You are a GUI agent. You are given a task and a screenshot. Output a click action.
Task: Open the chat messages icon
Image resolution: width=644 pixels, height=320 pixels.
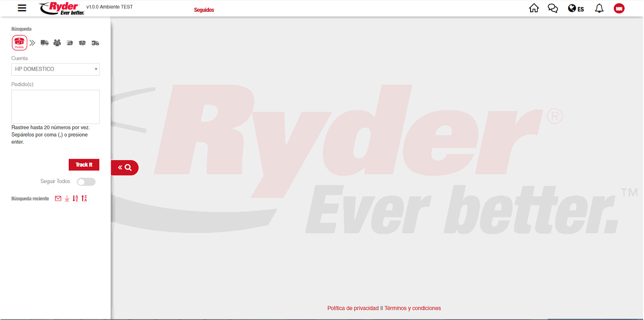point(553,8)
